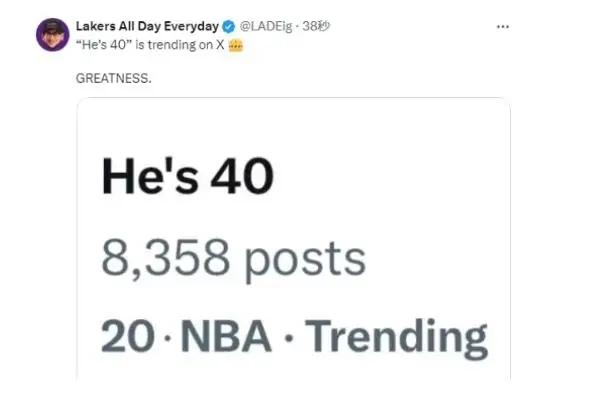Viewport: 596px width, 394px height.
Task: Click the crown emoji in the tweet
Action: 235,46
